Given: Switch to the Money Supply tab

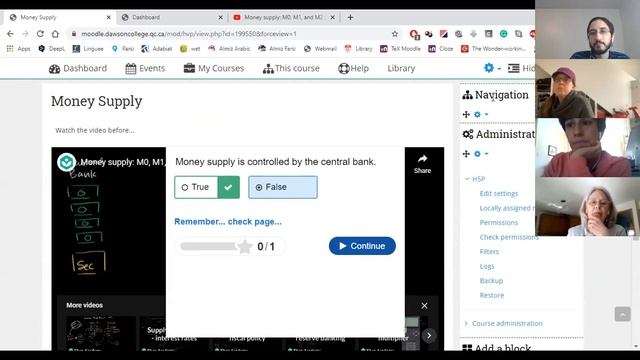Looking at the screenshot, I should tap(59, 18).
